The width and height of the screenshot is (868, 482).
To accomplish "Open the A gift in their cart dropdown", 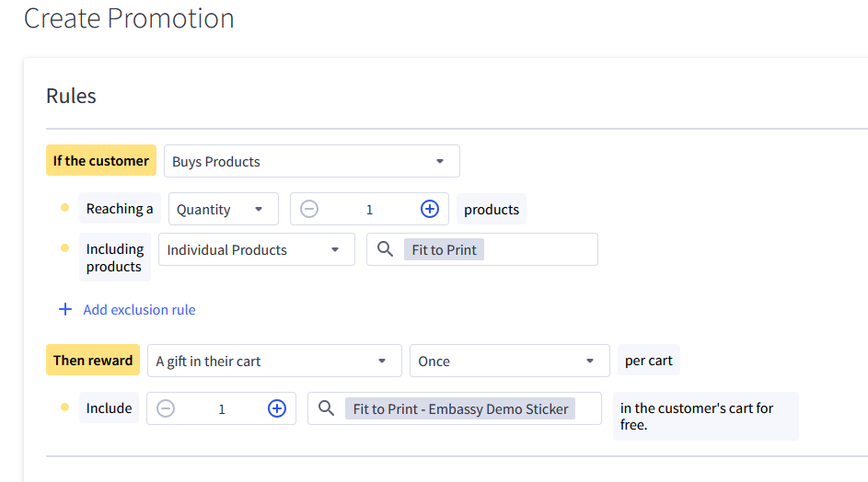I will (274, 361).
